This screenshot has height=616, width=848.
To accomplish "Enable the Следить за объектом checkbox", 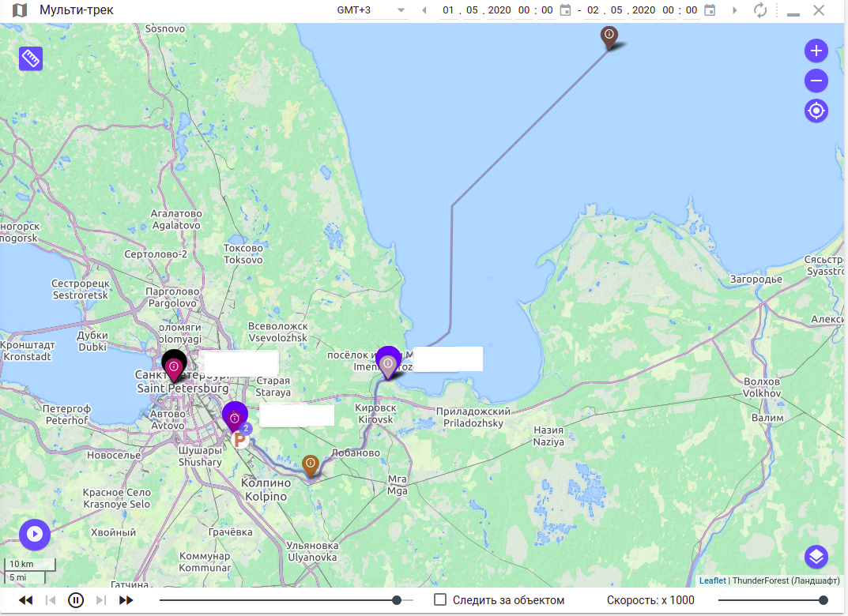I will pyautogui.click(x=441, y=600).
